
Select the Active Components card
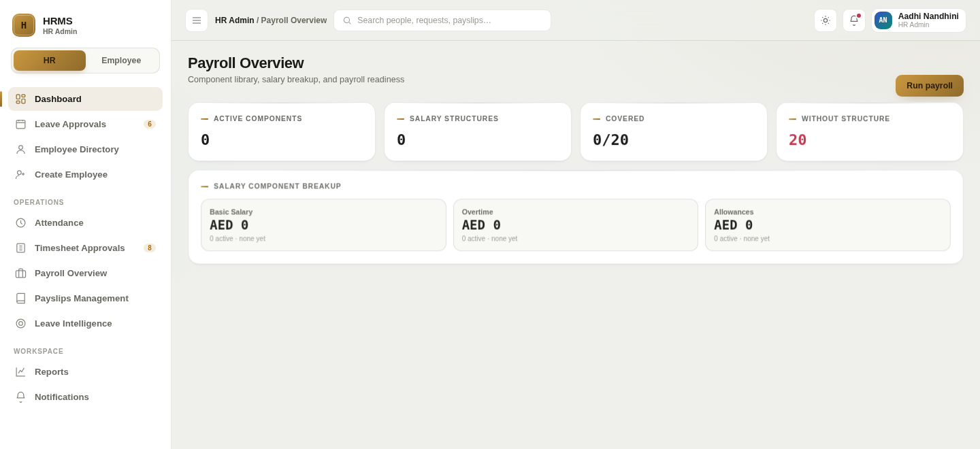(x=282, y=132)
